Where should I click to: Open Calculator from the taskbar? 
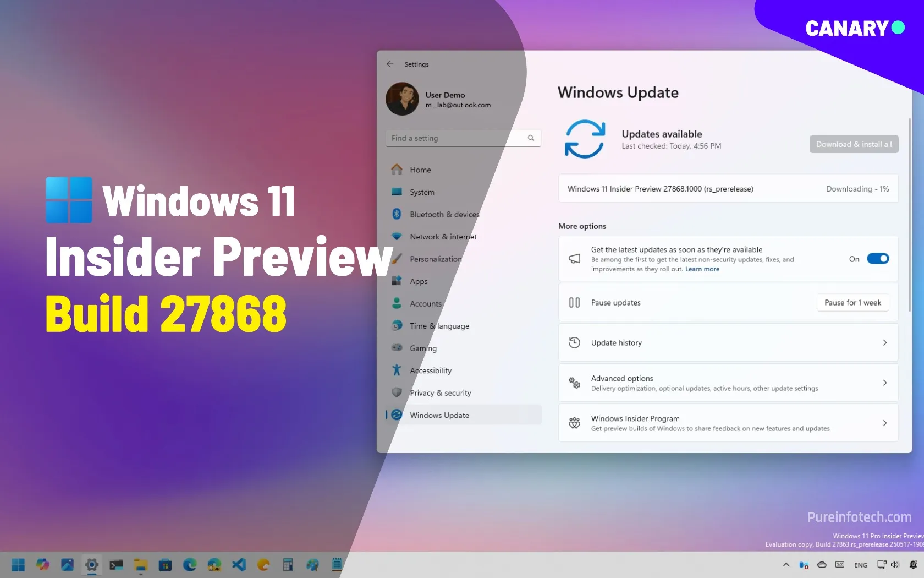[x=288, y=565]
